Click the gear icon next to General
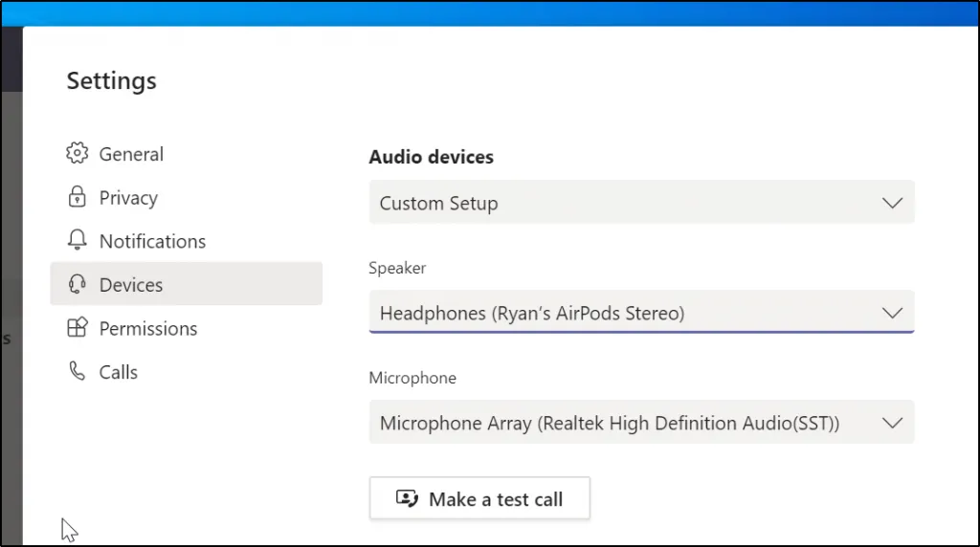 coord(77,154)
